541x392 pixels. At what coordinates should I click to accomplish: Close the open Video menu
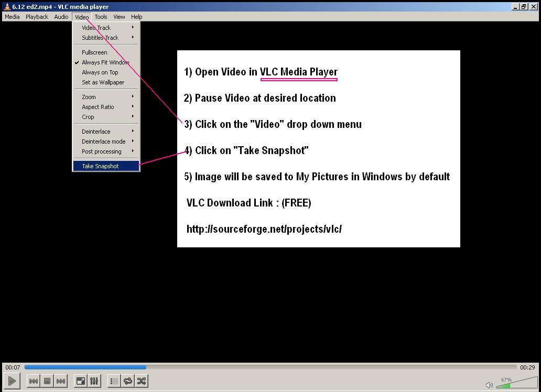(x=82, y=17)
